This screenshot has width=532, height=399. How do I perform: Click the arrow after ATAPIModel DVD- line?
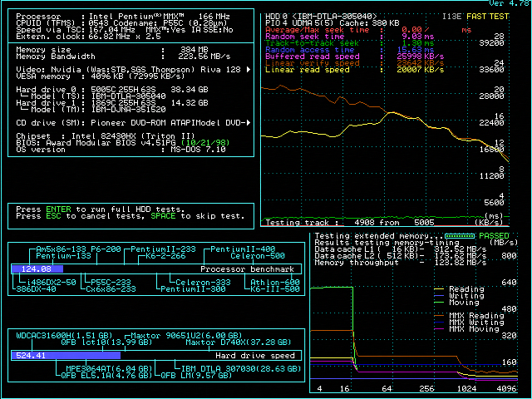tap(249, 122)
